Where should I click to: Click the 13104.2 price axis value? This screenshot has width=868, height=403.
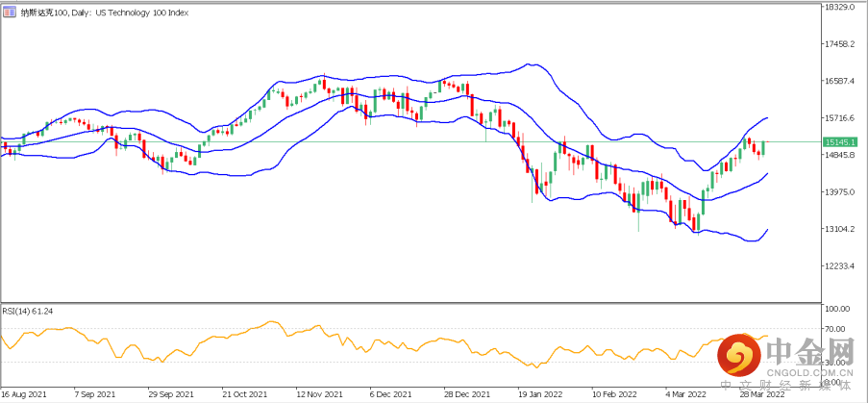pos(840,229)
